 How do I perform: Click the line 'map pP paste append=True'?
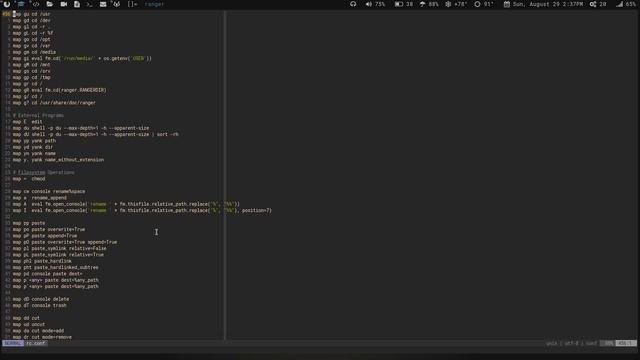pos(45,236)
